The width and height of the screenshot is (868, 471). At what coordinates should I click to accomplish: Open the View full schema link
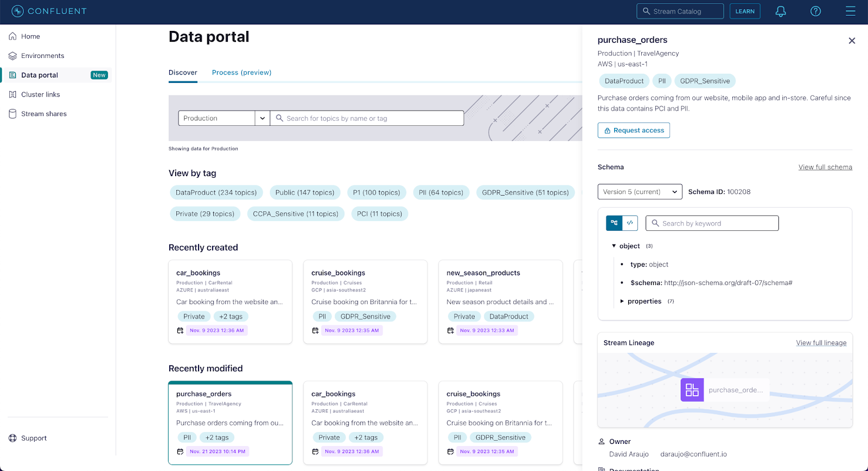pos(825,167)
